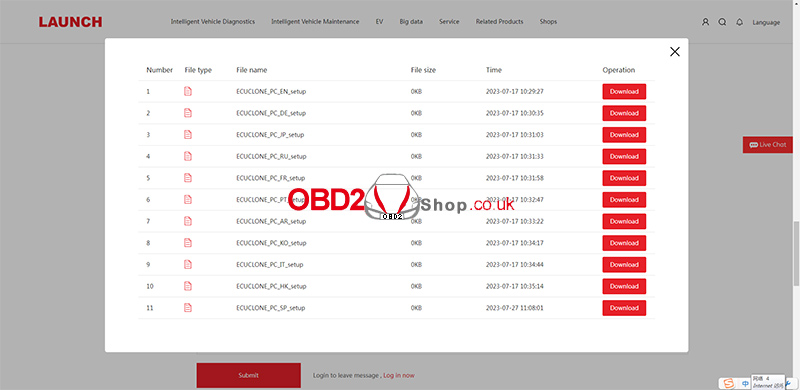Select the ECUCLONE_PC_SP_setup file name
This screenshot has height=390, width=800.
click(x=270, y=308)
